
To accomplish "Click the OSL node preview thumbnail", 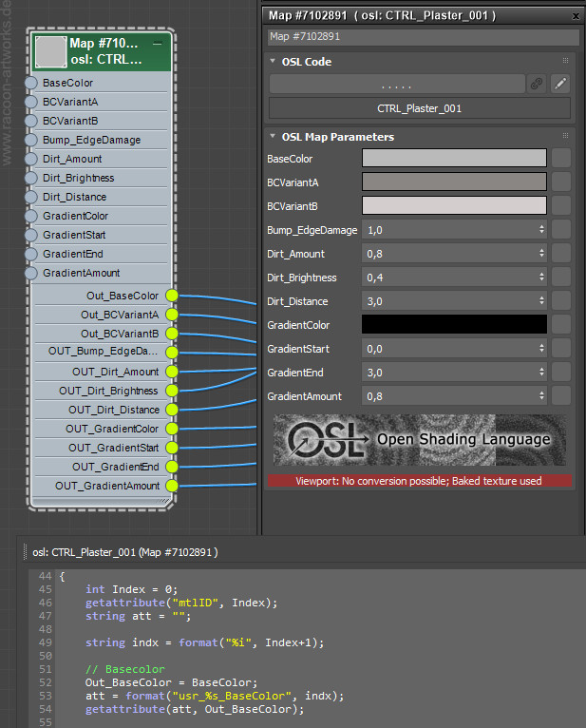I will 50,51.
